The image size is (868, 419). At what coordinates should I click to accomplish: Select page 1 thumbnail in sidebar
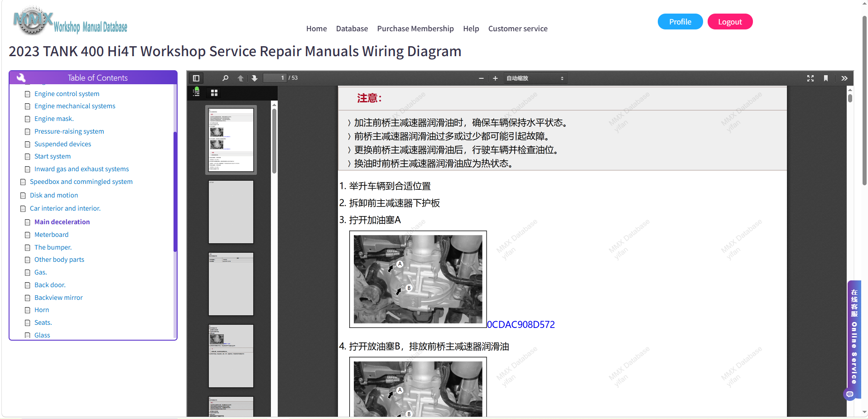(231, 140)
